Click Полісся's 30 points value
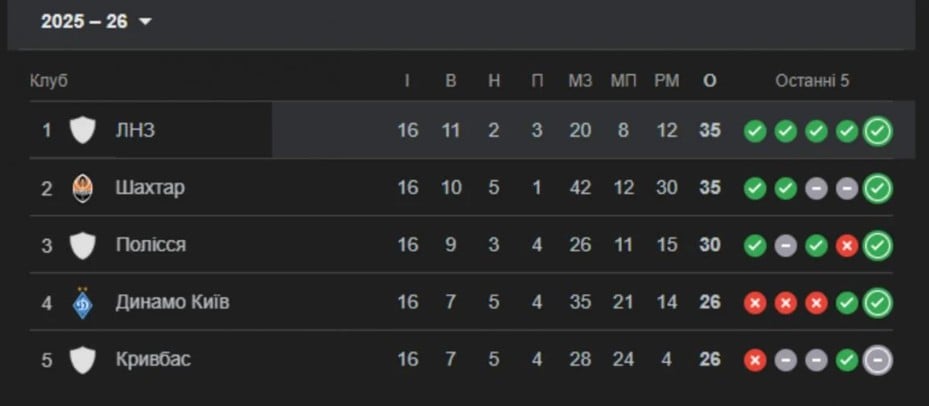The width and height of the screenshot is (929, 406). 710,245
